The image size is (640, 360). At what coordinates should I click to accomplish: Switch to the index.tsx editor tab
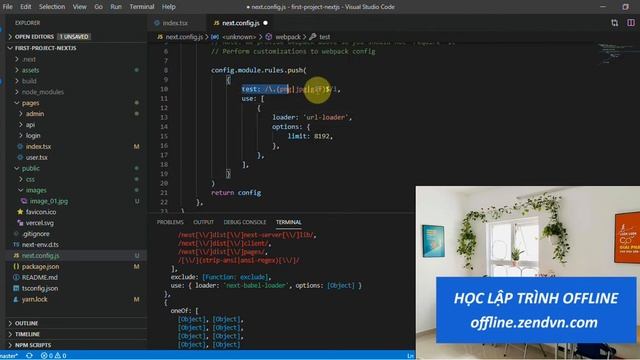(x=176, y=23)
